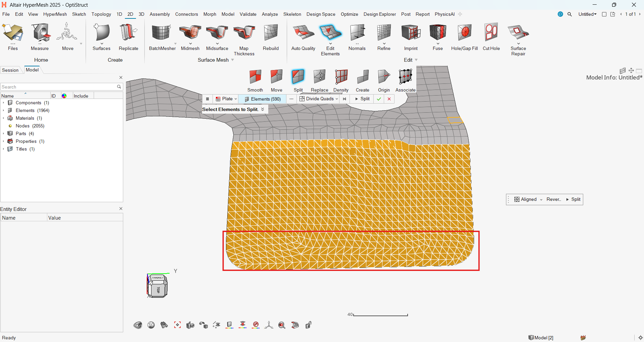Select the Fuse tool
This screenshot has width=644, height=342.
tap(438, 37)
